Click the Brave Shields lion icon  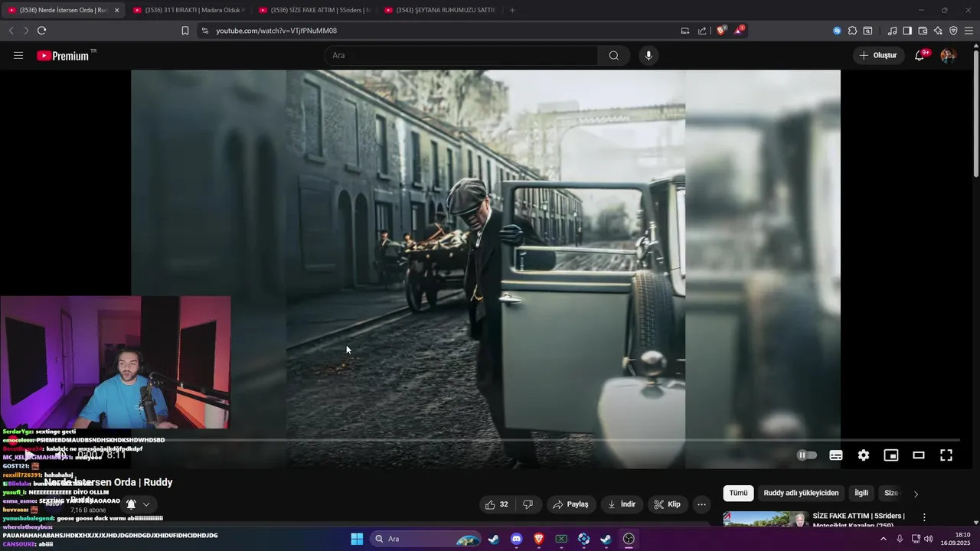pyautogui.click(x=720, y=31)
